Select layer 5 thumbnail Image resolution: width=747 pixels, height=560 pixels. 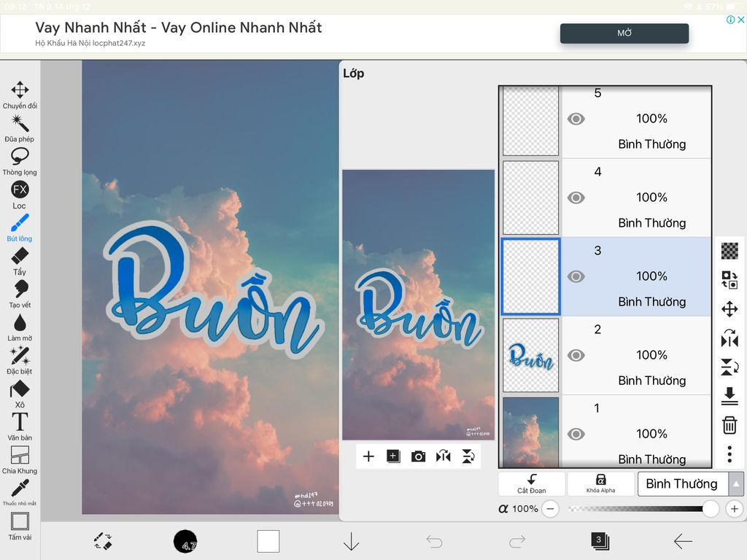click(530, 121)
